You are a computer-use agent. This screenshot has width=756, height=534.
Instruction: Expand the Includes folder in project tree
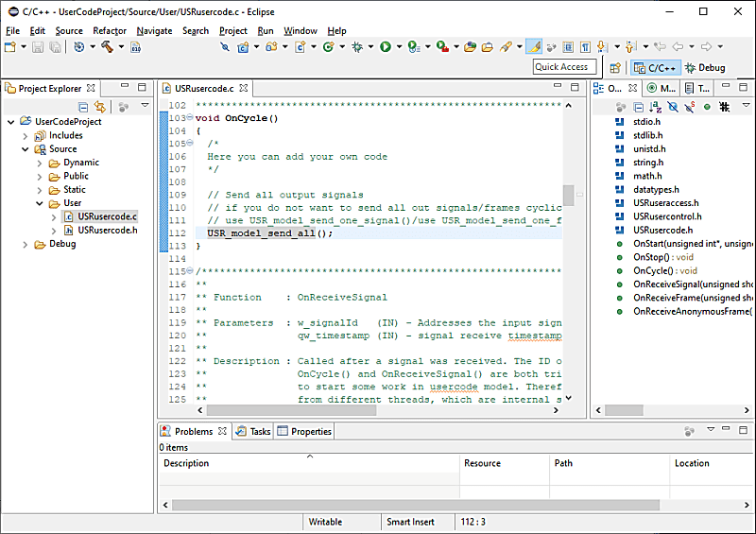26,135
